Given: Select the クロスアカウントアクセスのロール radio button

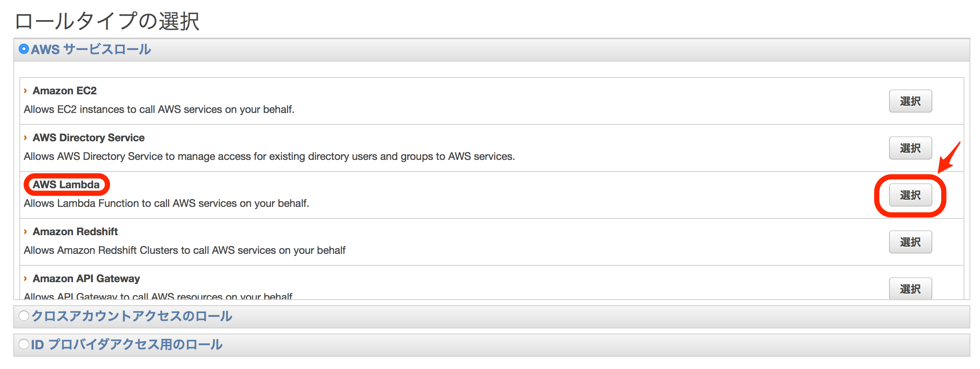Looking at the screenshot, I should click(x=23, y=316).
